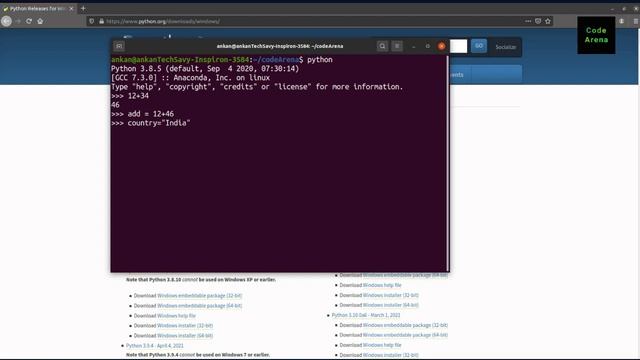The image size is (640, 360).
Task: Click the 'Type "help", "copyright"' information line
Action: click(257, 87)
